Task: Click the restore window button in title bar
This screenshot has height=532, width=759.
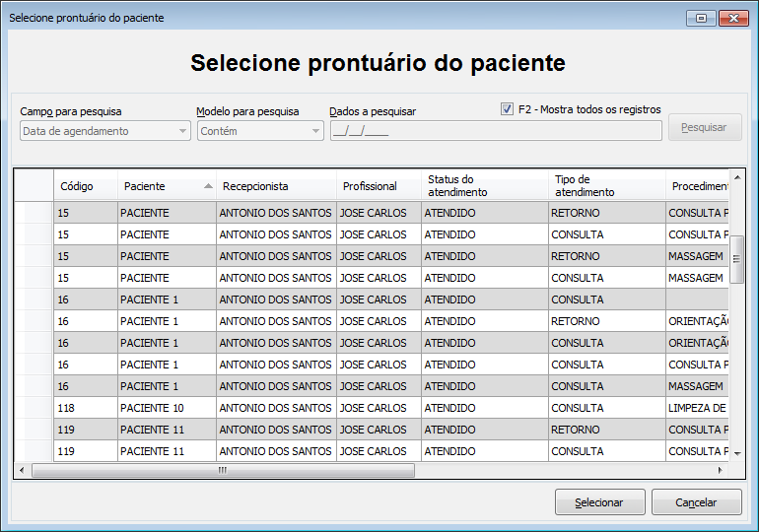Action: (x=701, y=19)
